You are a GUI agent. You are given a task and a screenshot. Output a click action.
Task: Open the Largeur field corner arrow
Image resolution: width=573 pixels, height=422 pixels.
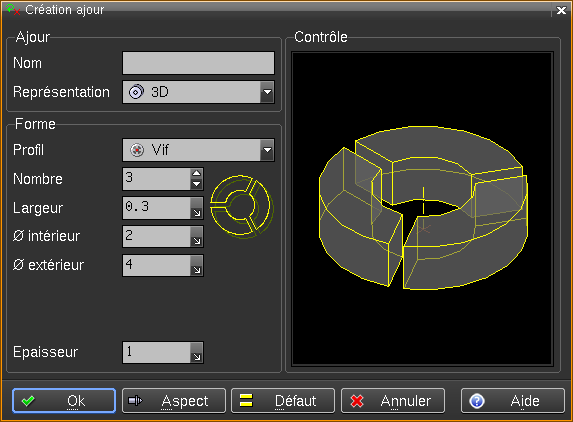click(x=197, y=208)
